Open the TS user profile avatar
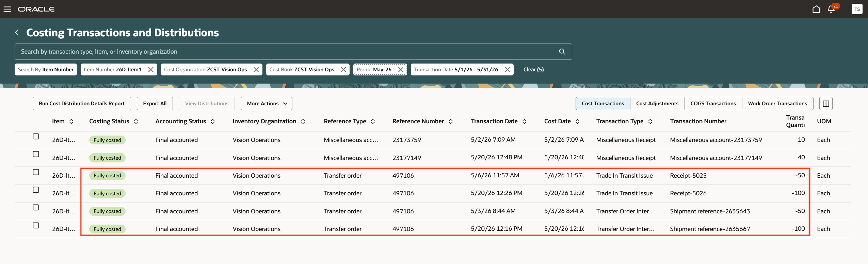This screenshot has height=264, width=868. click(857, 9)
